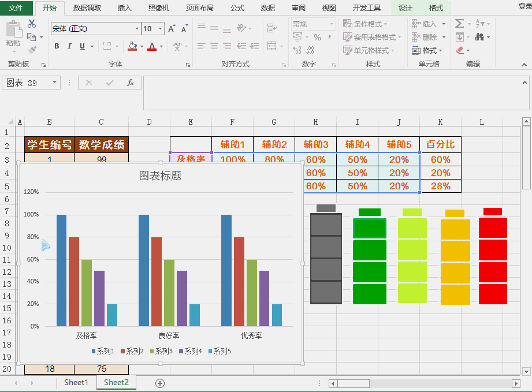This screenshot has height=392, width=532.
Task: Select the green battery shape
Action: (x=370, y=256)
